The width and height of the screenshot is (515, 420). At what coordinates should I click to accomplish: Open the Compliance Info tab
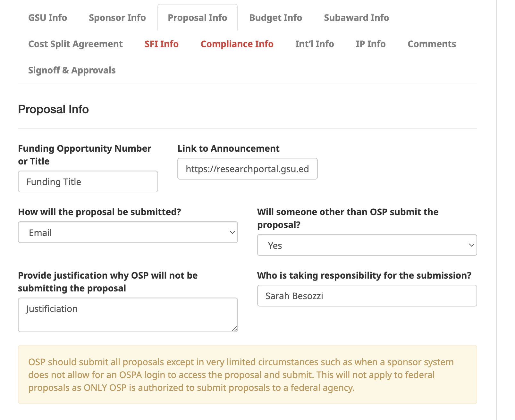(x=237, y=44)
